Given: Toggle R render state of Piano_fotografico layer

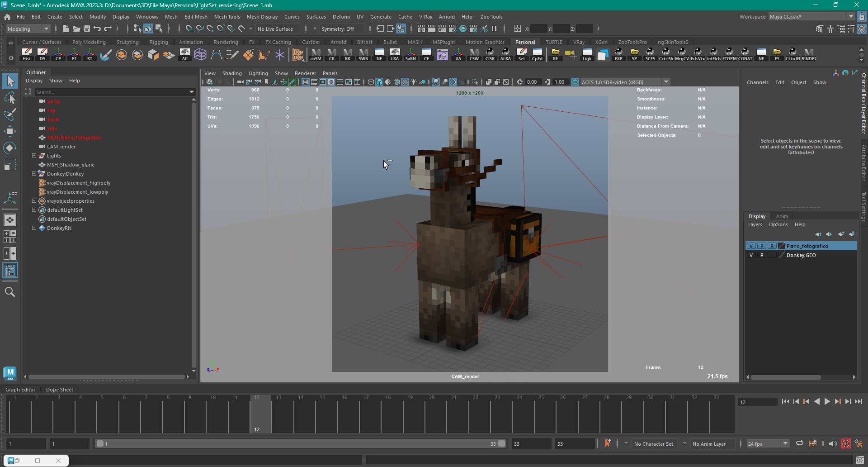Looking at the screenshot, I should point(772,246).
